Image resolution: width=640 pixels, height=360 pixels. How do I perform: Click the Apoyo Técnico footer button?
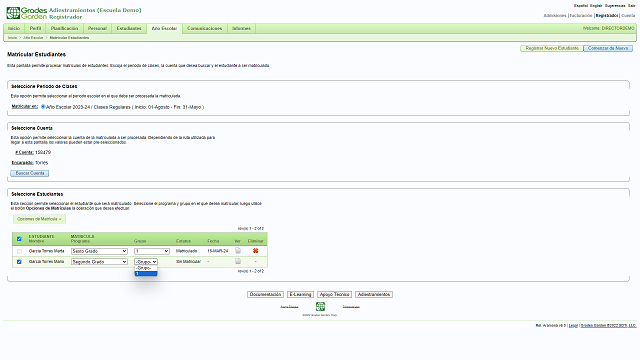pyautogui.click(x=334, y=294)
